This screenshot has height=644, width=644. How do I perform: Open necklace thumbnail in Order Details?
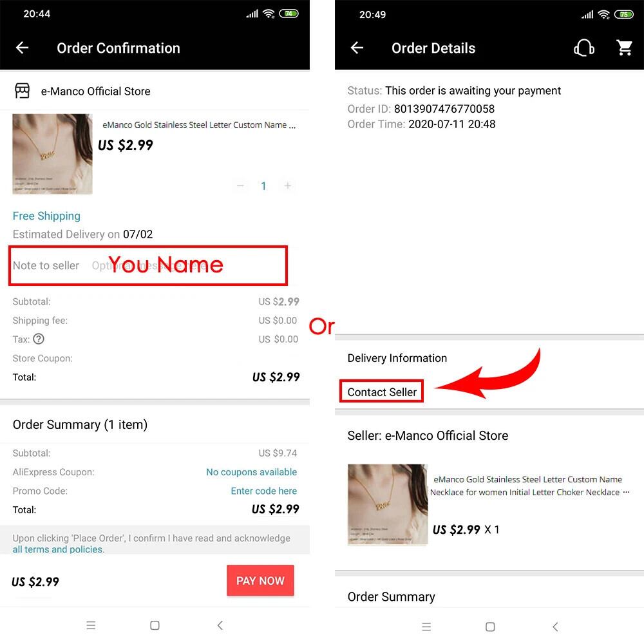point(387,504)
